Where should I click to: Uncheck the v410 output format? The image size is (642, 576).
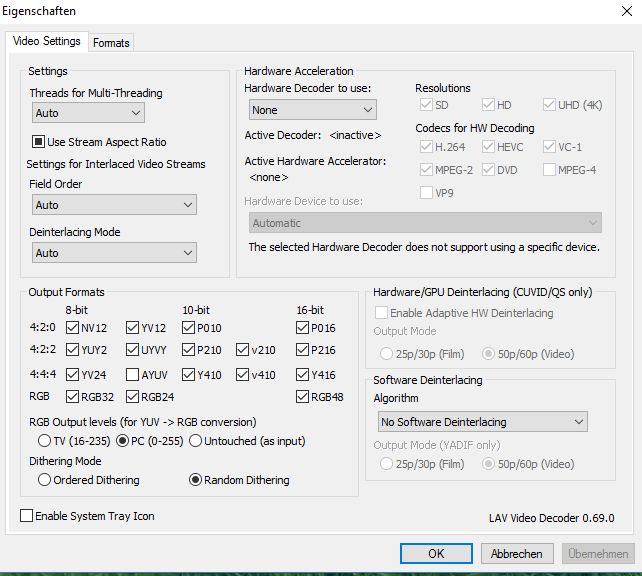coord(242,374)
